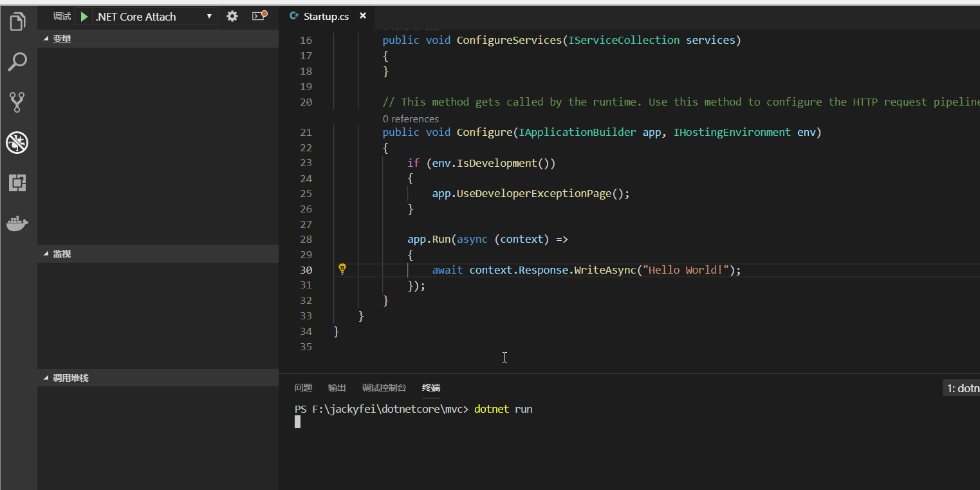Open launch.json with the gear icon
980x490 pixels.
[x=232, y=17]
